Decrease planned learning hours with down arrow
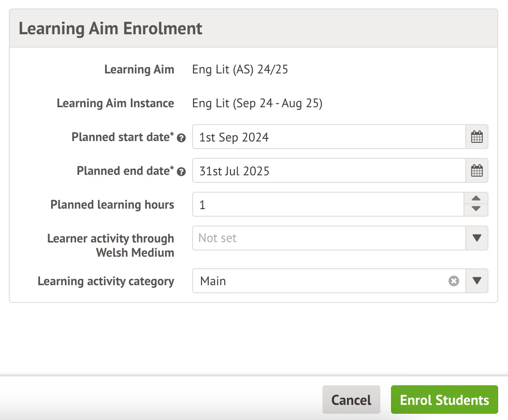 pyautogui.click(x=476, y=210)
